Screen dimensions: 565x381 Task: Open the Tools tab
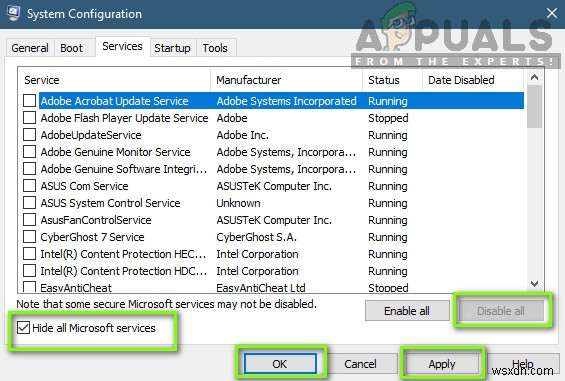coord(215,48)
